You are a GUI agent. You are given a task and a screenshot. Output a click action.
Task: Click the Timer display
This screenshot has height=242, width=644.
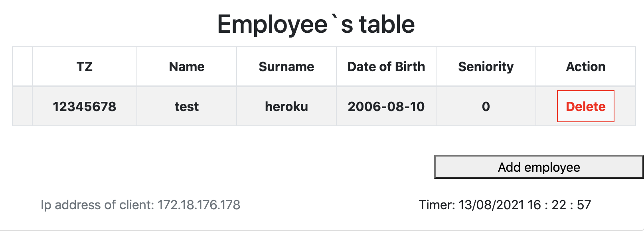point(505,204)
